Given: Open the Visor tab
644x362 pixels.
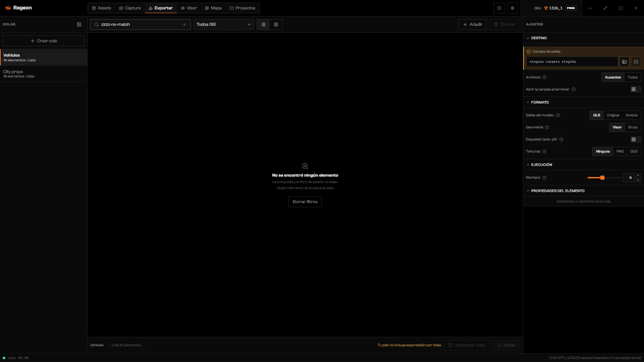Looking at the screenshot, I should pos(189,8).
